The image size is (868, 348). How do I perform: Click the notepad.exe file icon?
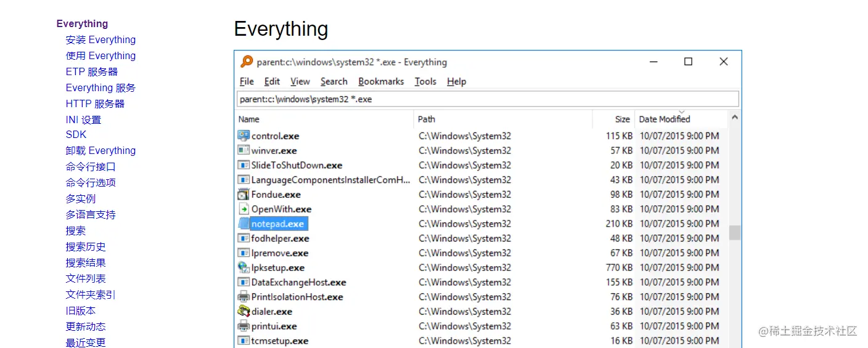[244, 224]
